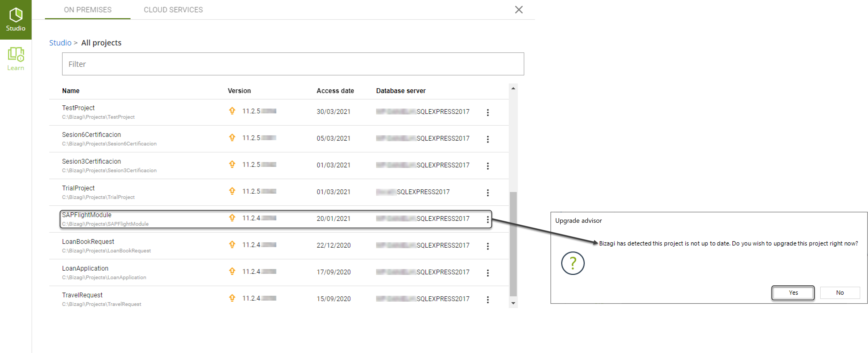
Task: Confirm upgrade with Yes in Upgrade advisor
Action: click(x=793, y=292)
